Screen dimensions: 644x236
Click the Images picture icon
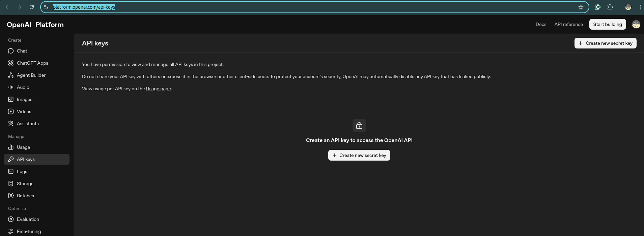tap(11, 99)
